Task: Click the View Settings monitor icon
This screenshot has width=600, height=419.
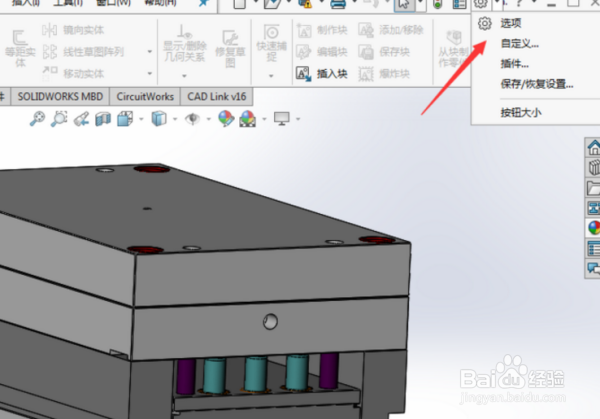Action: 282,119
